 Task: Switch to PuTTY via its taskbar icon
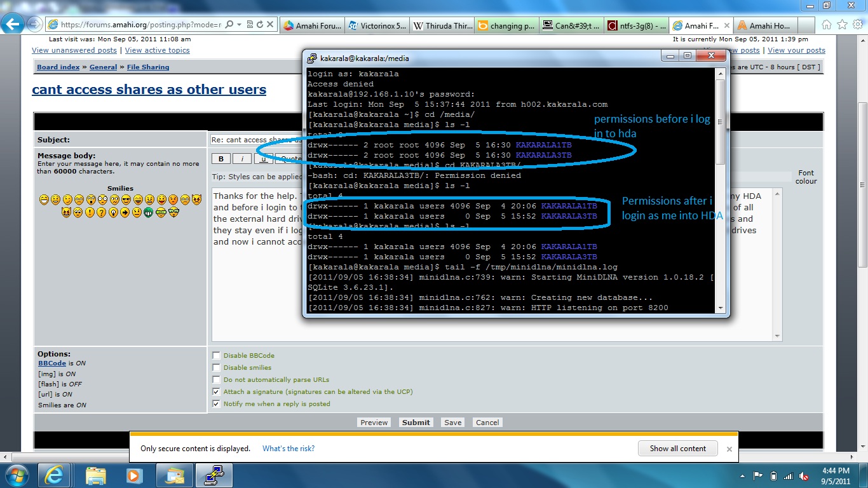click(x=214, y=475)
